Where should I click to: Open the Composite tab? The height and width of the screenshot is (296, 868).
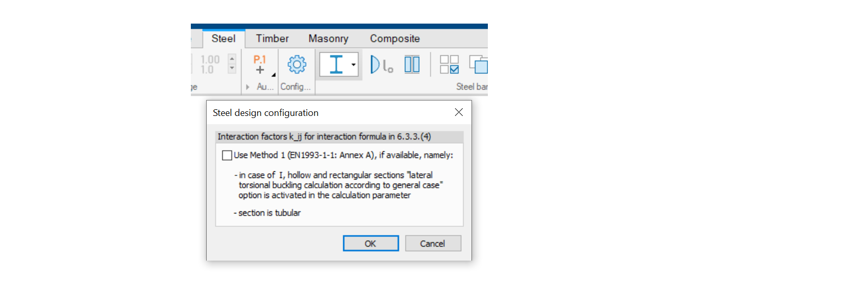pos(394,38)
